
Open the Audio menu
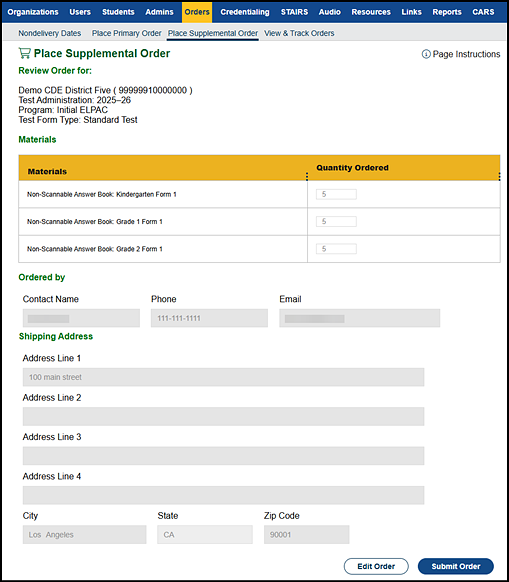329,12
